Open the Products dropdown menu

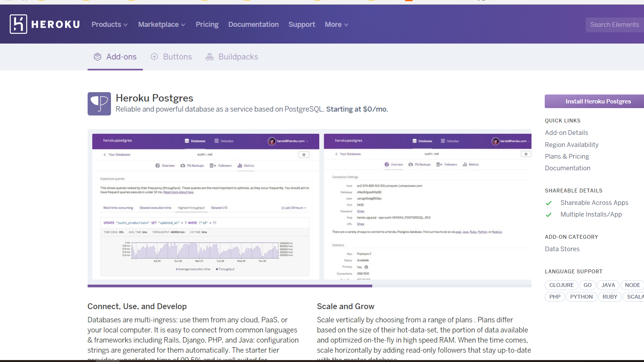click(109, 24)
